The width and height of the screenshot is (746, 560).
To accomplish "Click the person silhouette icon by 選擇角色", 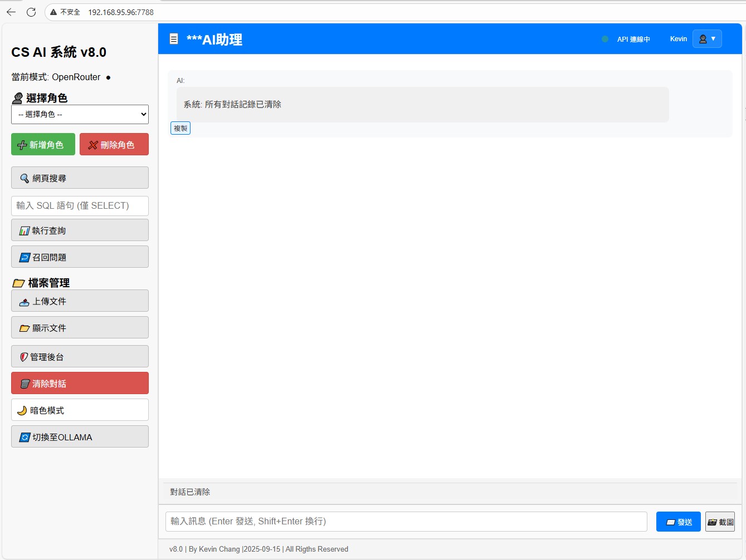I will click(18, 99).
